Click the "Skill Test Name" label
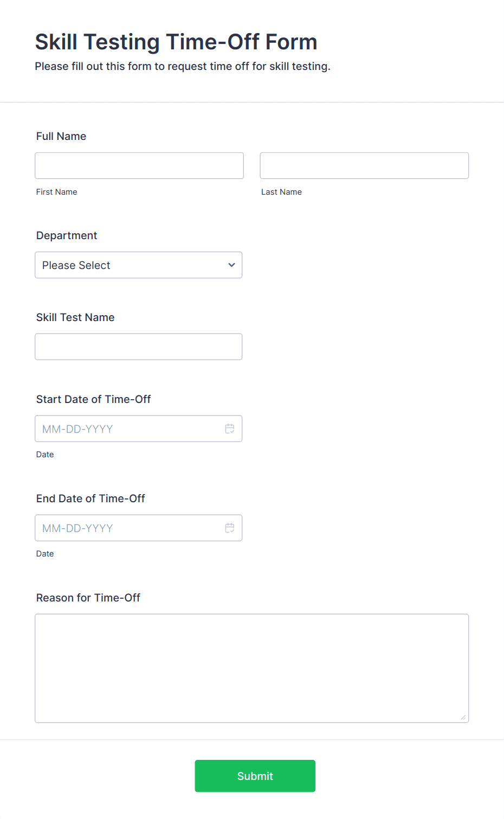Screen dimensions: 504x819 click(75, 317)
